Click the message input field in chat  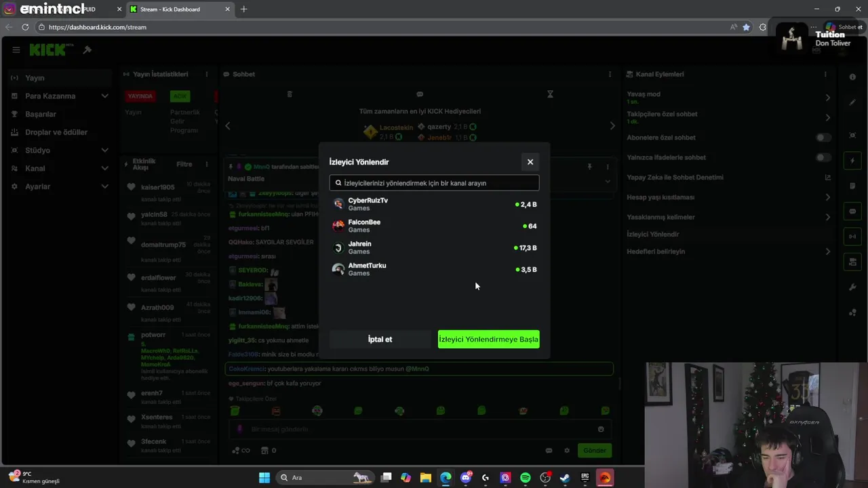[x=420, y=429]
